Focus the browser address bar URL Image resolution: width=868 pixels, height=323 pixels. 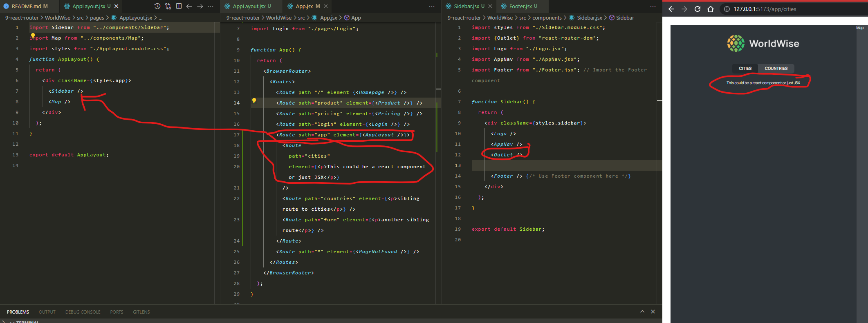tap(765, 9)
